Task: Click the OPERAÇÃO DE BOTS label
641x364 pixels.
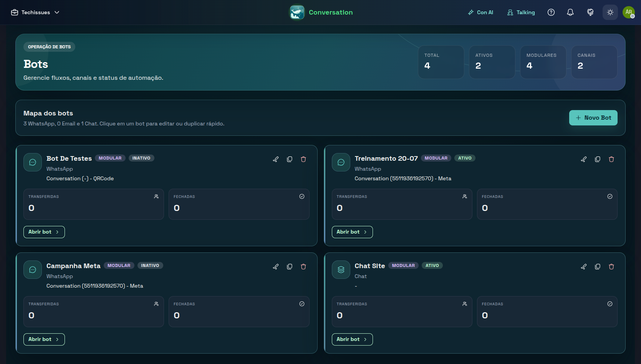Action: coord(49,47)
